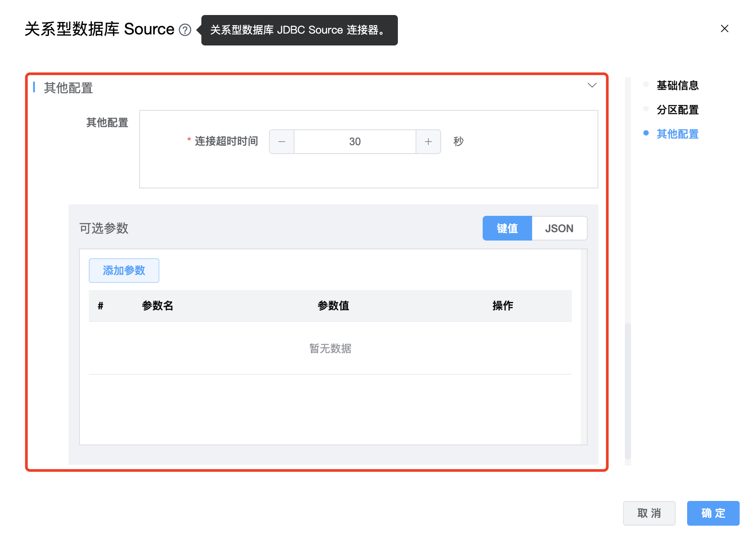Click the 其他配置 section heading
Image resolution: width=756 pixels, height=542 pixels.
pyautogui.click(x=68, y=88)
